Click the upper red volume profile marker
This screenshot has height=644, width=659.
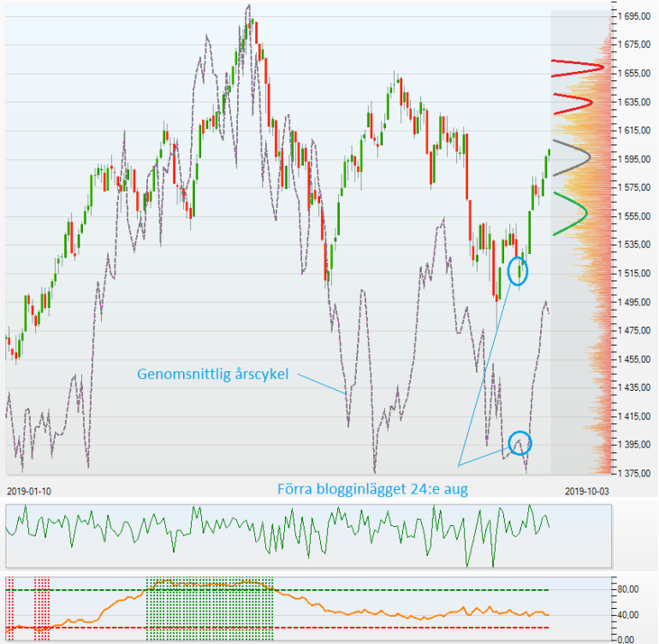click(x=578, y=68)
